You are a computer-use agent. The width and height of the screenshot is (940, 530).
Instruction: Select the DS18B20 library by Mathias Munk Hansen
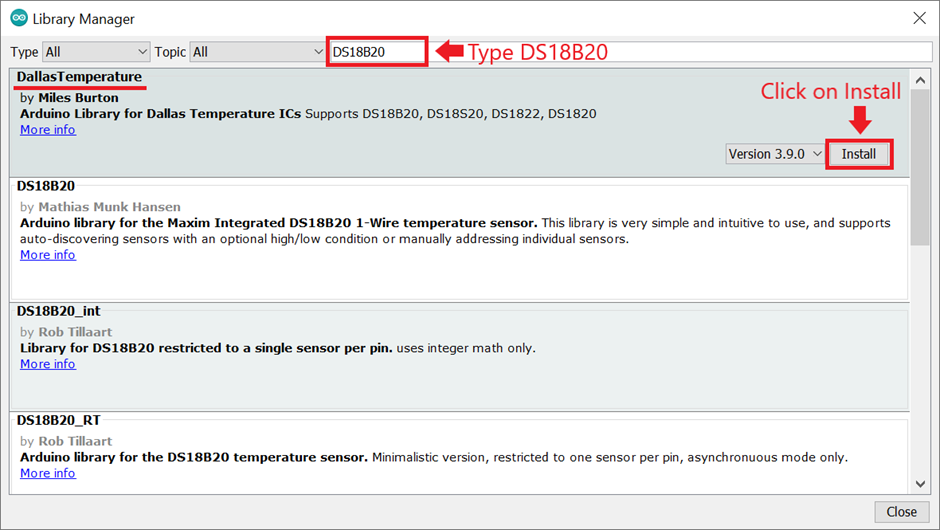point(46,186)
